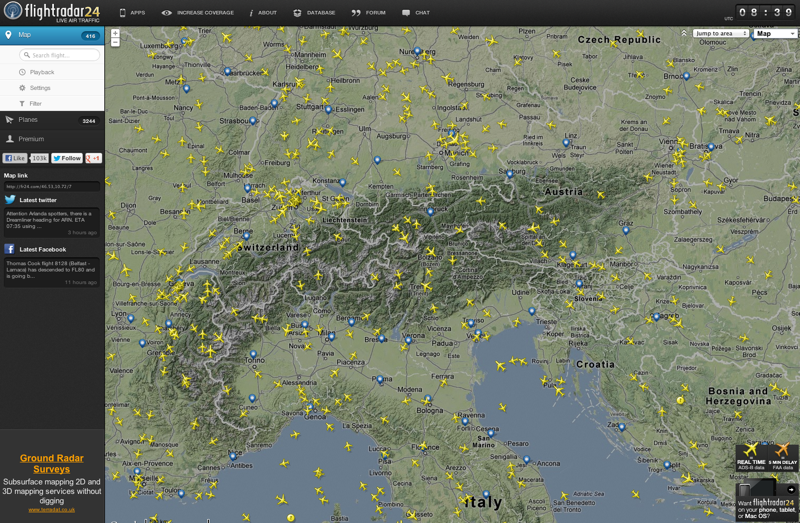This screenshot has height=523, width=800.
Task: Open the Jump to area dropdown
Action: [720, 33]
